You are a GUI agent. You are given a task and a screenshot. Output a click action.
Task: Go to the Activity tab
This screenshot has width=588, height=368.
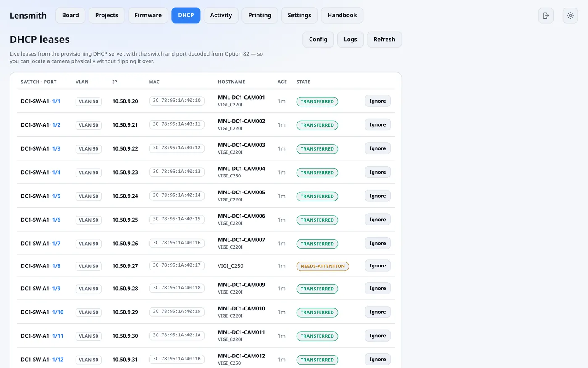221,15
